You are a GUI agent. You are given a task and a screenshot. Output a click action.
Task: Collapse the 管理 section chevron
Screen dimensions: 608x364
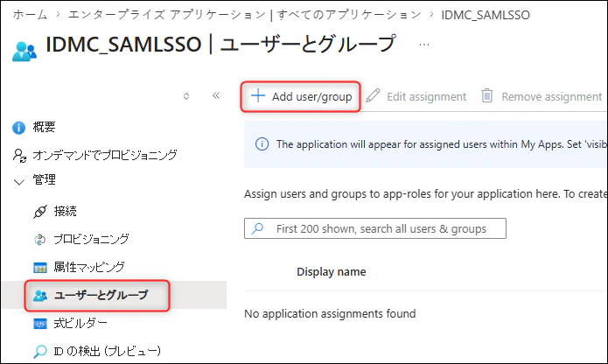coord(18,181)
